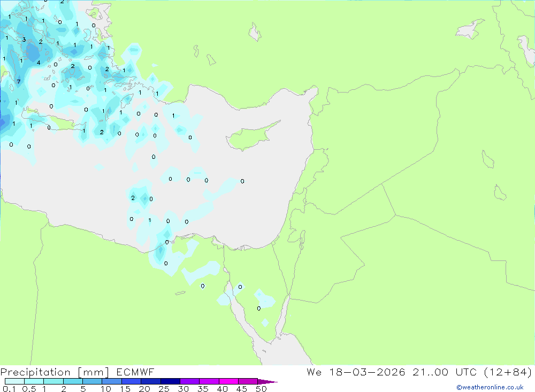Select the ECMWF model label
The height and width of the screenshot is (392, 535).
click(135, 372)
